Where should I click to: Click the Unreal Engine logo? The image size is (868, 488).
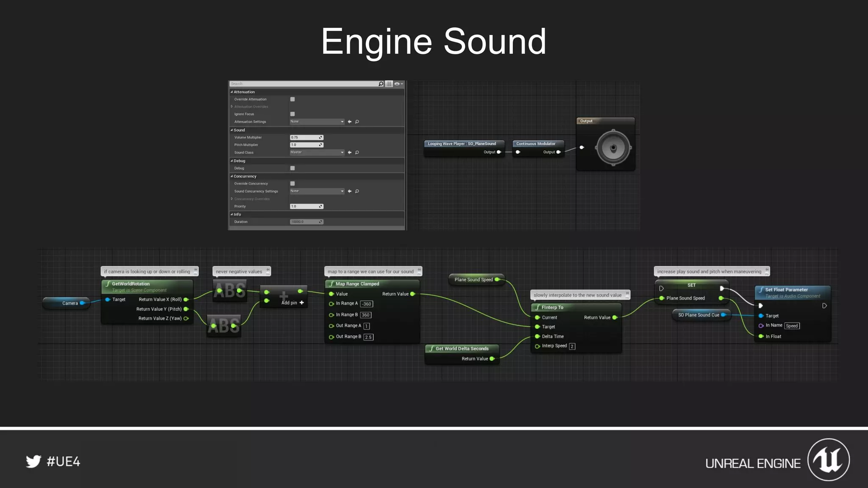[x=828, y=460]
